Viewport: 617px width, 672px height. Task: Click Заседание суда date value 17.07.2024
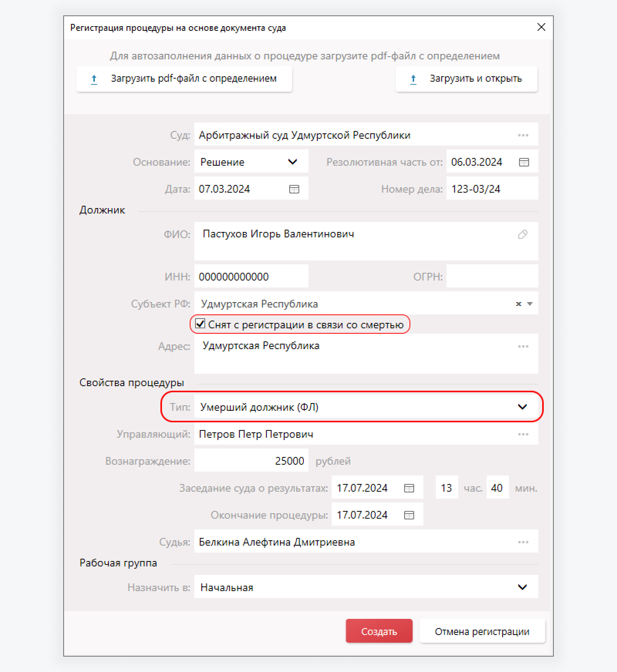point(362,488)
